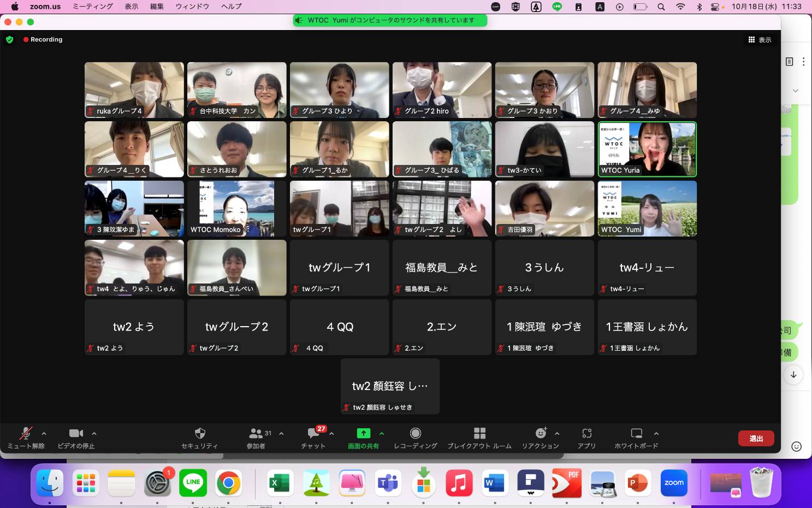Open PDF reader app in the Dock

(x=566, y=483)
